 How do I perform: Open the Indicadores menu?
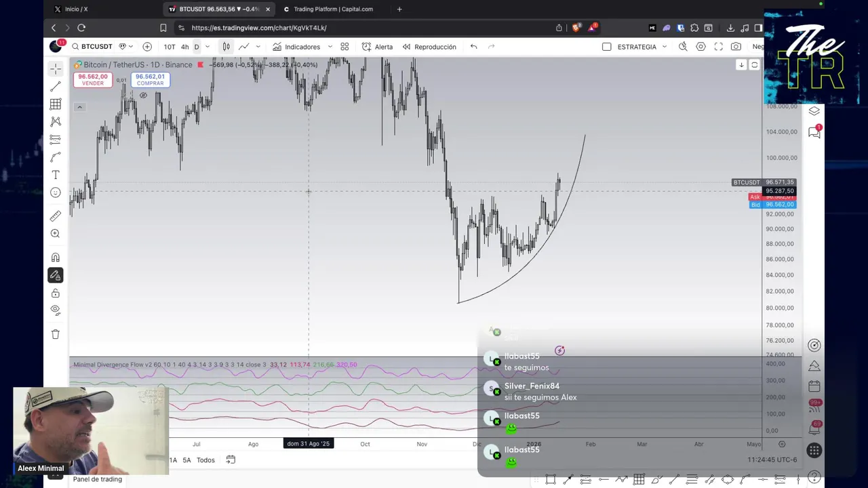click(296, 47)
